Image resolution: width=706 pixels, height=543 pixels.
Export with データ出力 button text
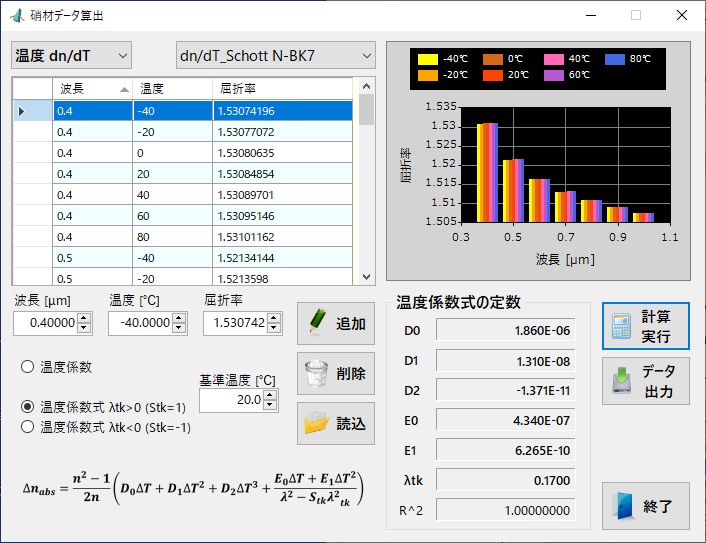658,381
